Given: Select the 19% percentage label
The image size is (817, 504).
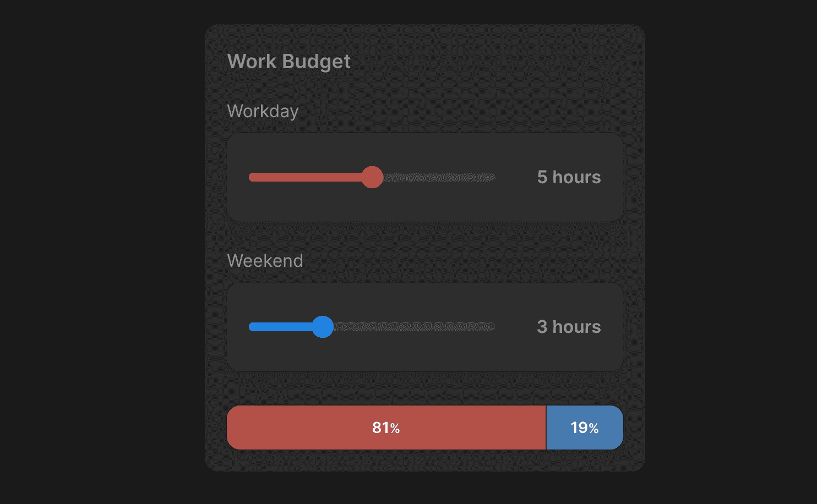Looking at the screenshot, I should pyautogui.click(x=585, y=427).
